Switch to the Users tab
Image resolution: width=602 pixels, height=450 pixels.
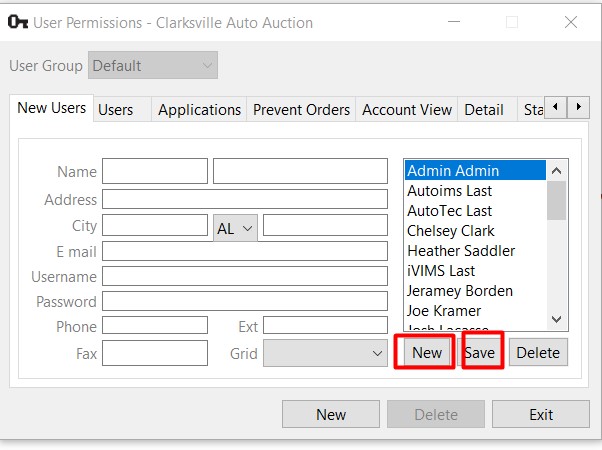point(115,110)
